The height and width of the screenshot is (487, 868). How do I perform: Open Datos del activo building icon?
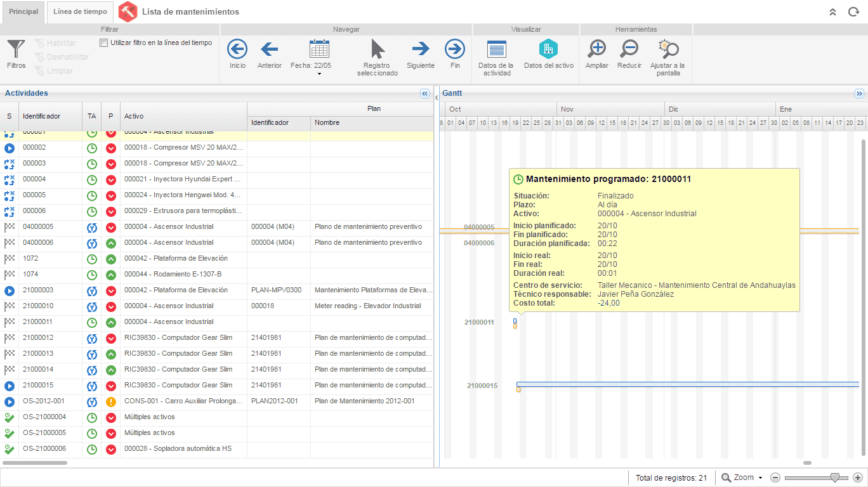coord(548,49)
